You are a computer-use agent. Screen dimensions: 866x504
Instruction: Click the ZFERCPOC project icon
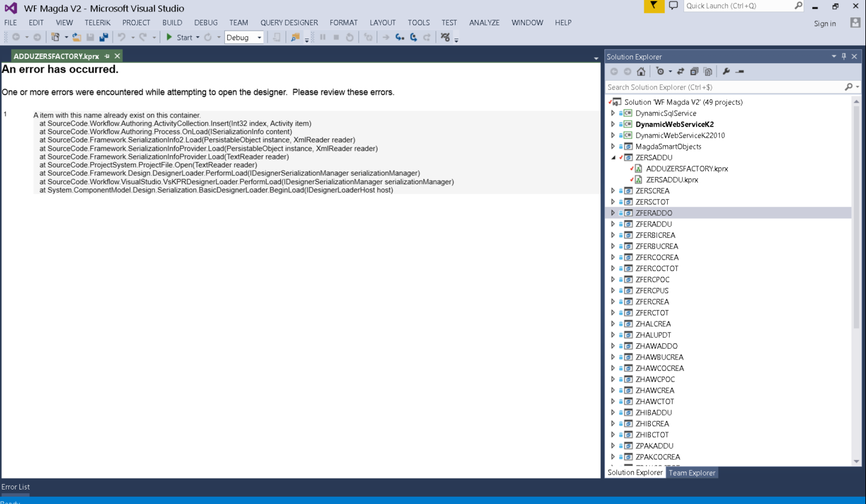(628, 279)
